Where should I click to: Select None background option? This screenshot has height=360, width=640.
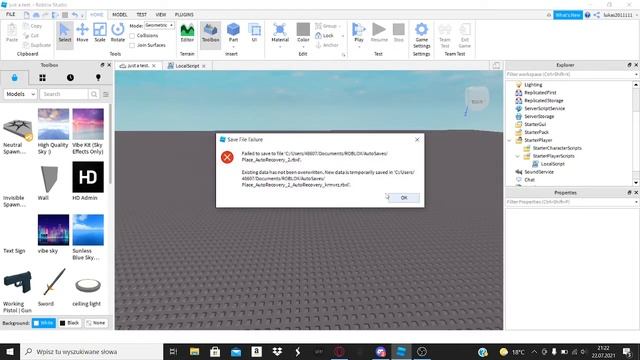click(x=96, y=323)
